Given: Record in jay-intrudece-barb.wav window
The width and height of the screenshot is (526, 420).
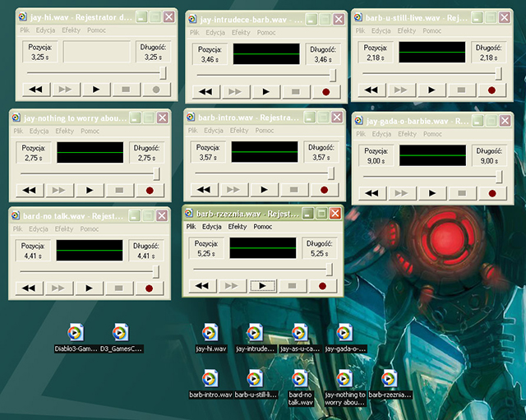Looking at the screenshot, I should point(325,91).
